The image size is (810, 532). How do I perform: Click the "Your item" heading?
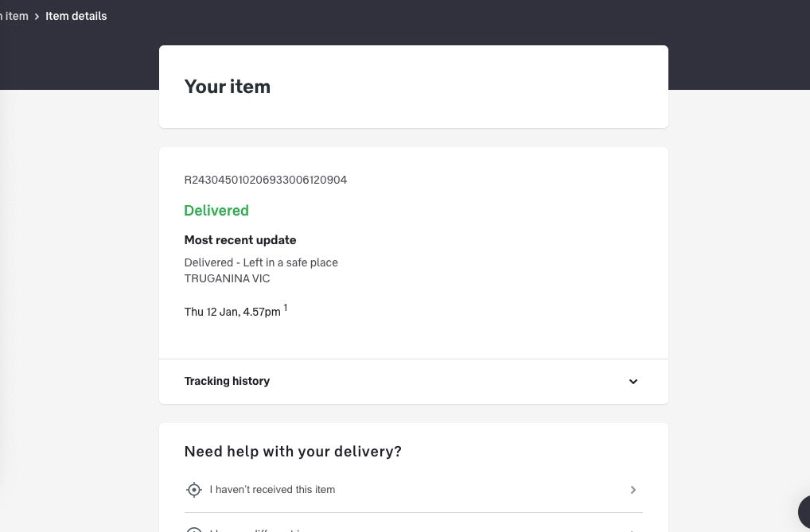click(228, 87)
